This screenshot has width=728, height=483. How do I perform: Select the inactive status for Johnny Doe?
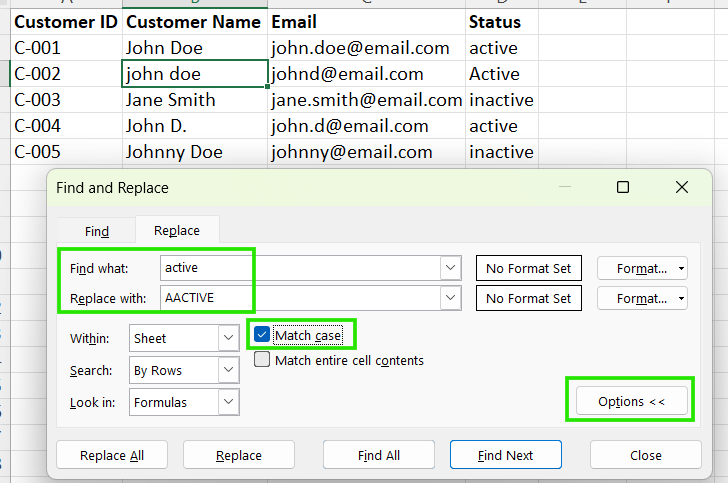(x=502, y=152)
